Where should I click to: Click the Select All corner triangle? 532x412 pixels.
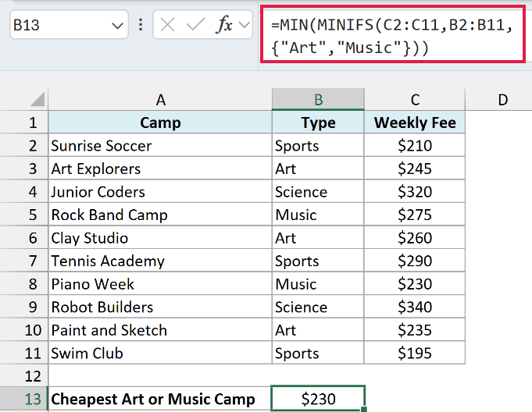[37, 100]
